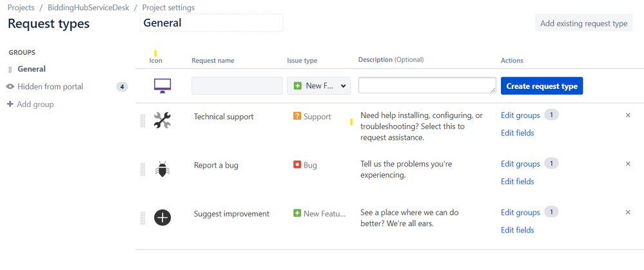Click the Request name input field

[x=237, y=86]
